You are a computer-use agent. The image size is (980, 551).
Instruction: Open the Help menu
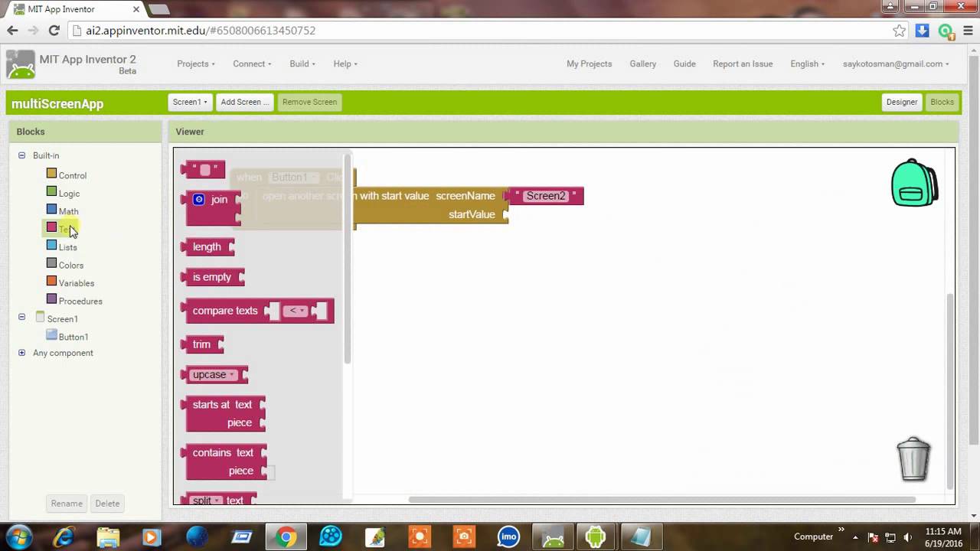[x=345, y=64]
